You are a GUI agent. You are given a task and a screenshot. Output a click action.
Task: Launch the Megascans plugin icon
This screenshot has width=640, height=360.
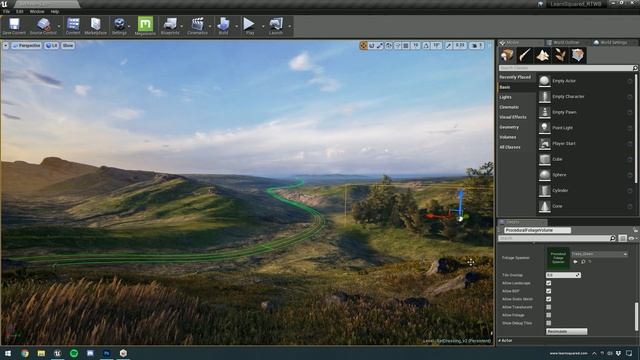click(145, 24)
